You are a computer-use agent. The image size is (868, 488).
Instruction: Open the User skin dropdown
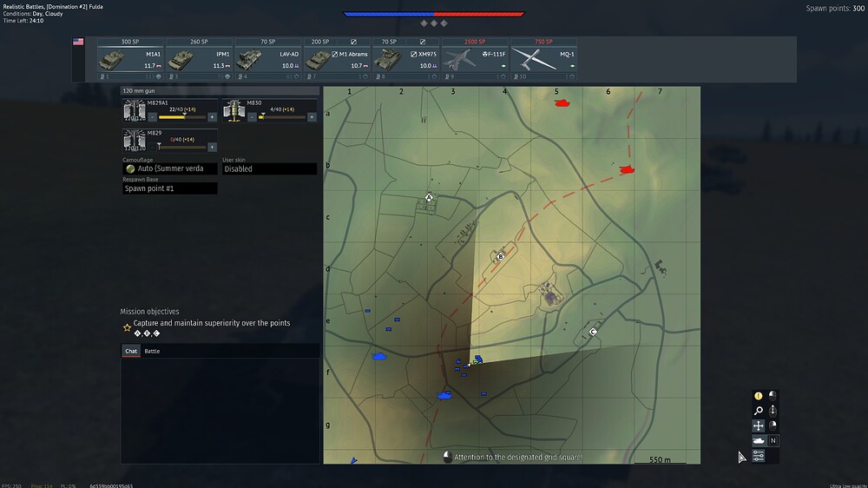(x=270, y=169)
